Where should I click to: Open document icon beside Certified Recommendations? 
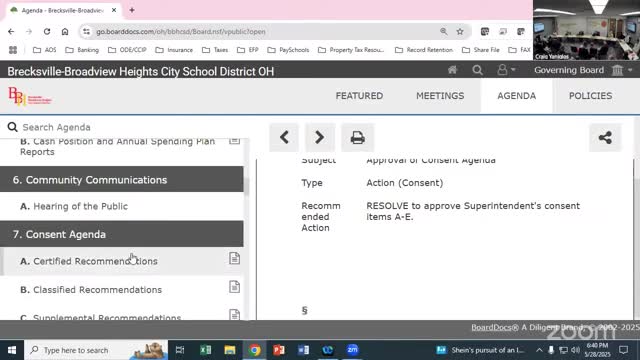(234, 258)
